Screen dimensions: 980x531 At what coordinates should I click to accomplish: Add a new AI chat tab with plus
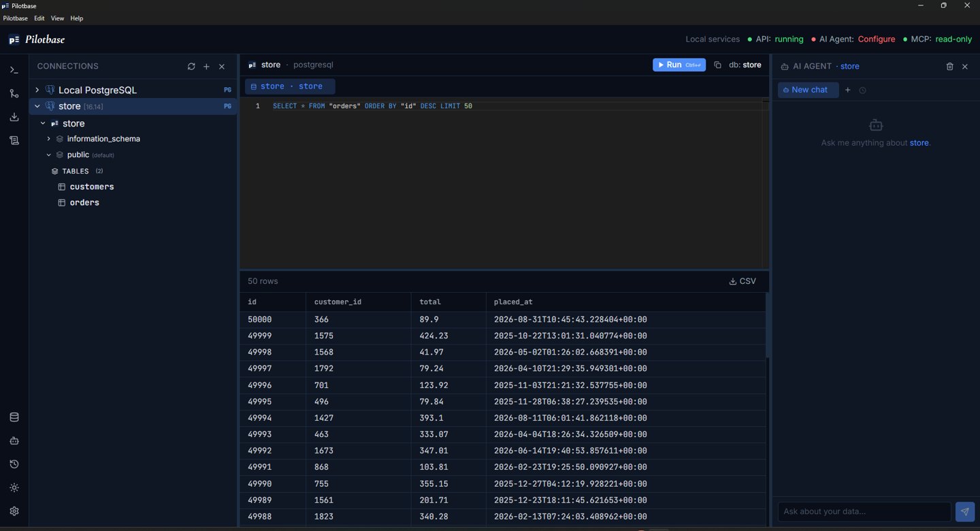[x=847, y=90]
